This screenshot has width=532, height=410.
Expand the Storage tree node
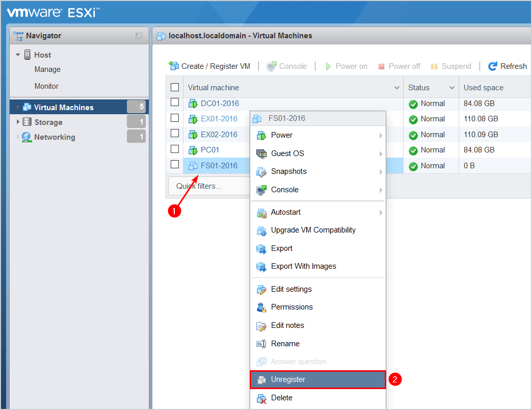18,121
